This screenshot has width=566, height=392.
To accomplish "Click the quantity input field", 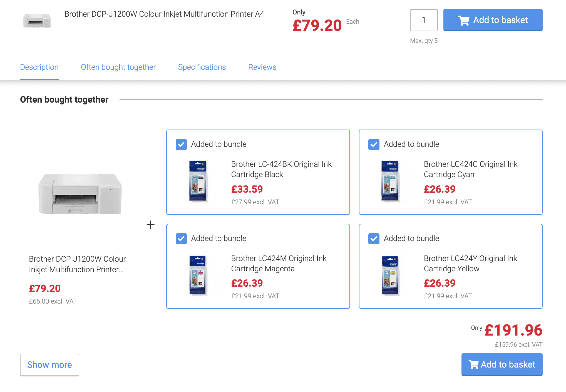I will [x=424, y=20].
